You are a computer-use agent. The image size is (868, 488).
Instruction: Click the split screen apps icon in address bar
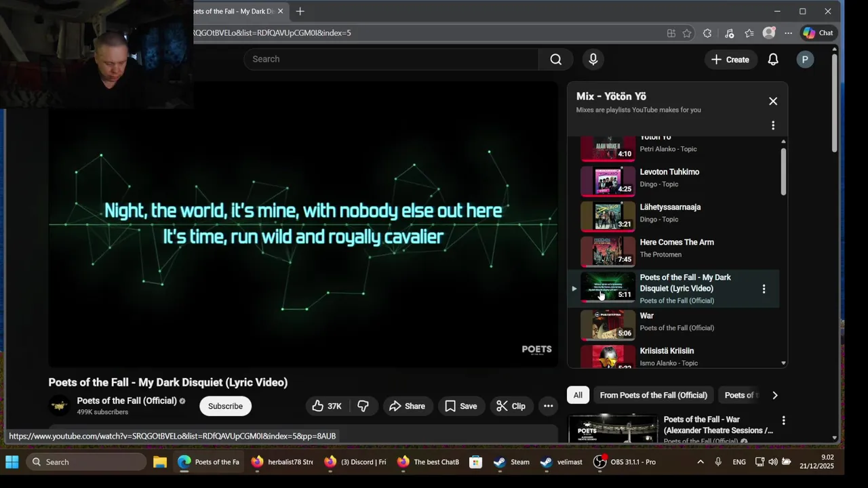tap(671, 33)
